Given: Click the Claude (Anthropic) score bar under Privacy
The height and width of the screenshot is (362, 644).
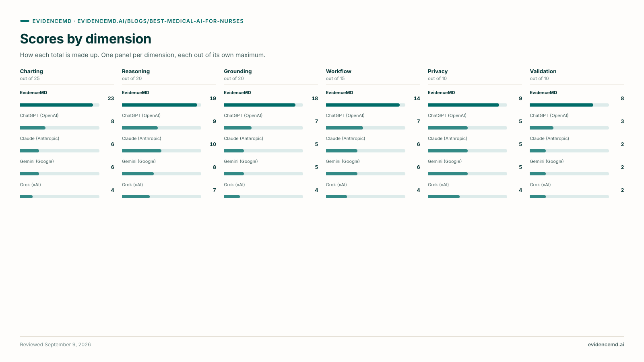Looking at the screenshot, I should [467, 151].
